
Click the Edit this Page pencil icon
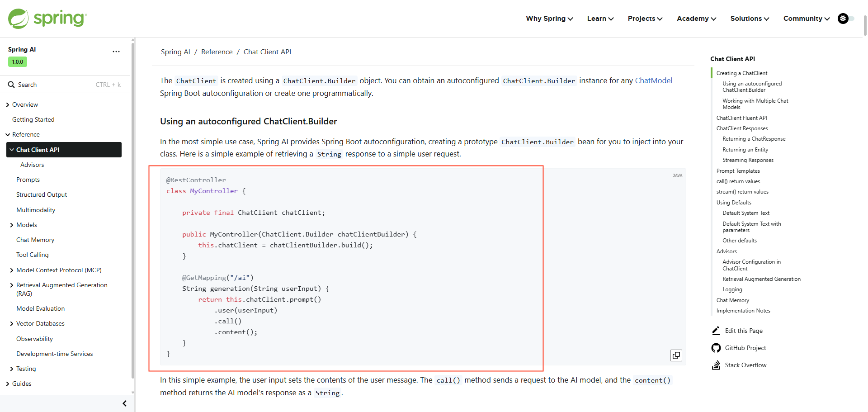point(716,331)
